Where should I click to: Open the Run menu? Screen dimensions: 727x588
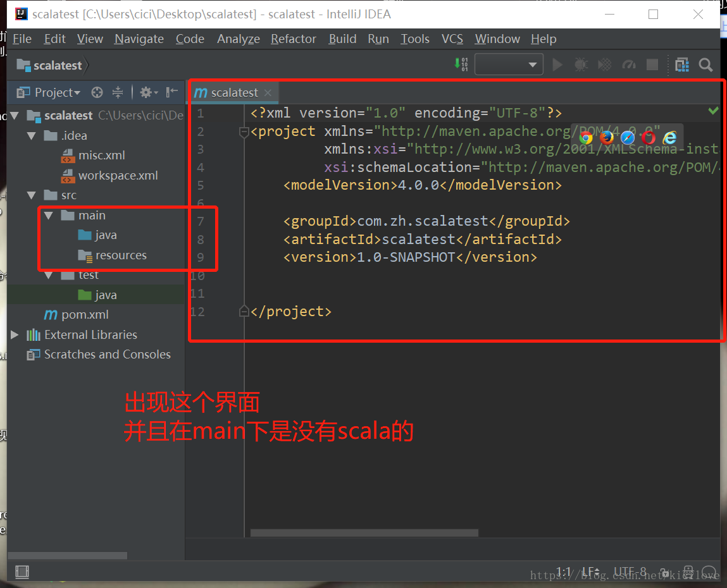click(x=378, y=39)
